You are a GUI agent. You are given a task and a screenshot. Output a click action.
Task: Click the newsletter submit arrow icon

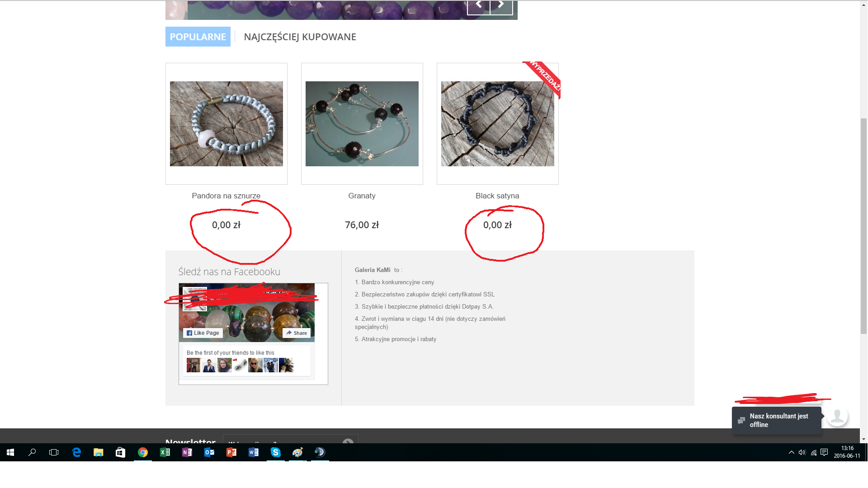(x=348, y=441)
